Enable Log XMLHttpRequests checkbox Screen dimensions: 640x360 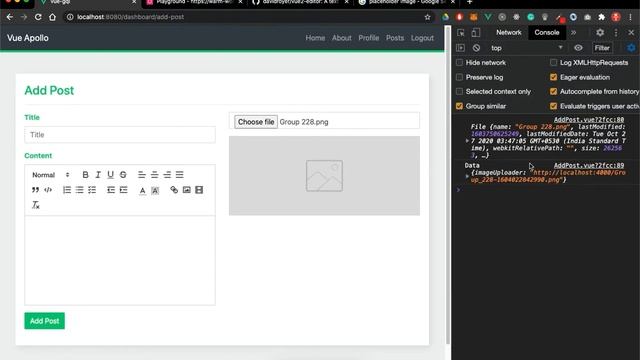pos(553,62)
